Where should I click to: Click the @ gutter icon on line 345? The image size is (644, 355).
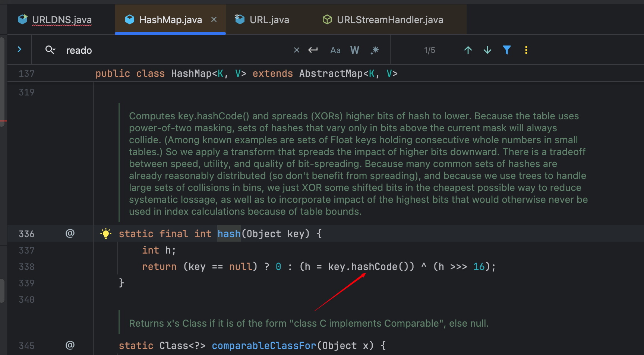(x=70, y=345)
